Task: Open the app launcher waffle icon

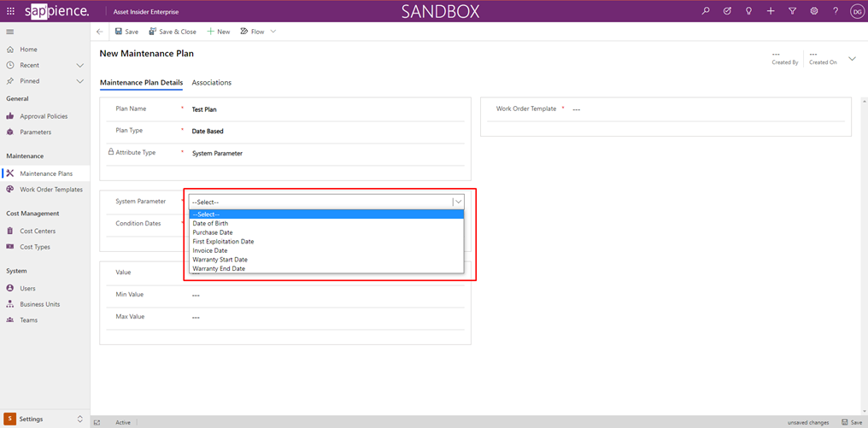Action: click(10, 11)
